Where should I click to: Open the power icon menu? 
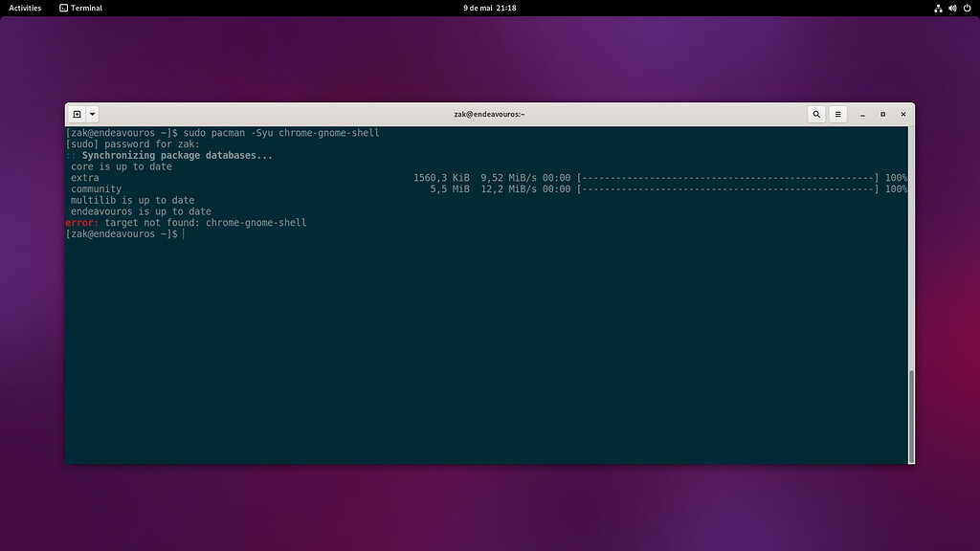[x=967, y=8]
